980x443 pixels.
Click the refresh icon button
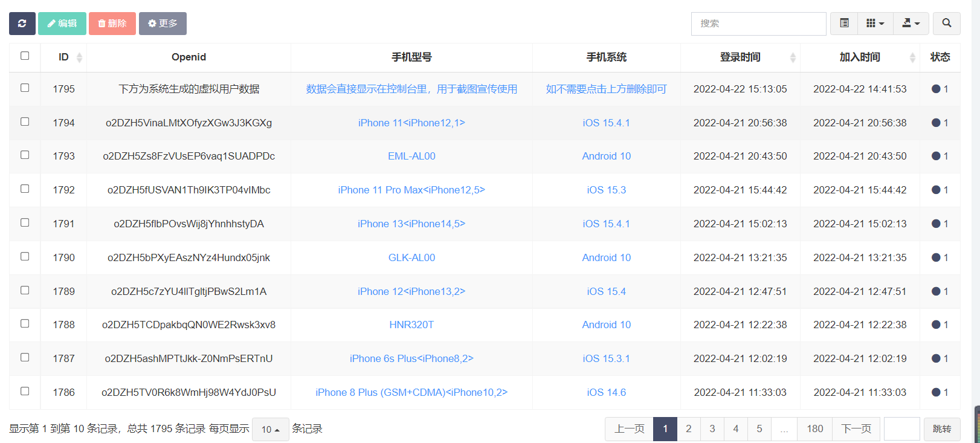pyautogui.click(x=22, y=24)
